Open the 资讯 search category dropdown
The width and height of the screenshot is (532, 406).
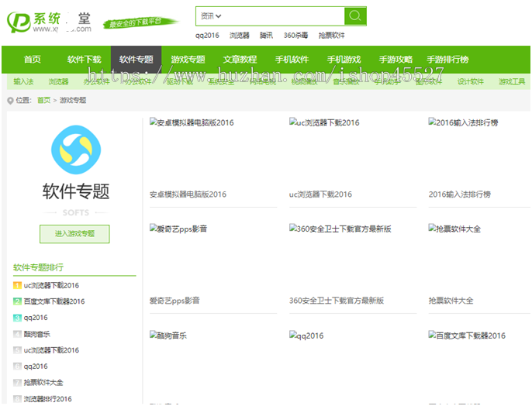[x=211, y=16]
